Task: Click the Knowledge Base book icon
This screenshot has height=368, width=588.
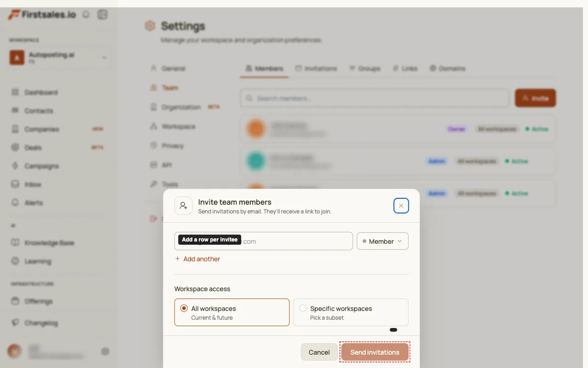Action: click(15, 243)
